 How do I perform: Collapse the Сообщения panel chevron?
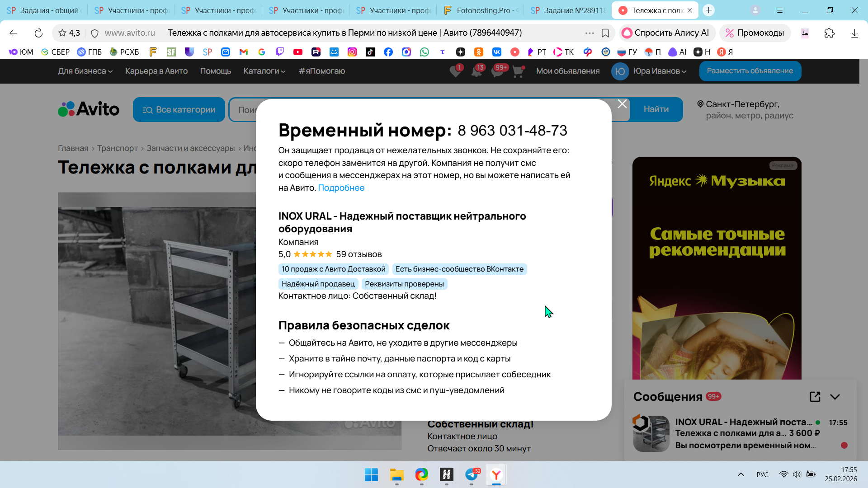click(x=835, y=397)
